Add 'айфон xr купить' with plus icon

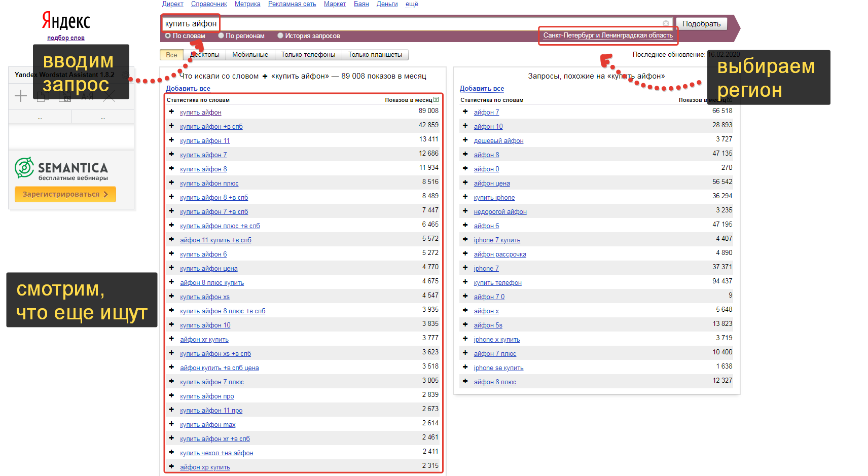tap(171, 339)
